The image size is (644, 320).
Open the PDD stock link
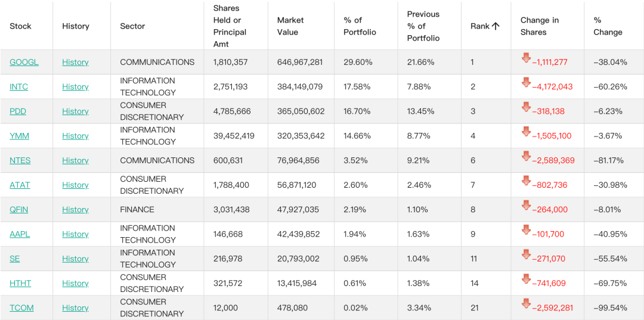pyautogui.click(x=18, y=111)
